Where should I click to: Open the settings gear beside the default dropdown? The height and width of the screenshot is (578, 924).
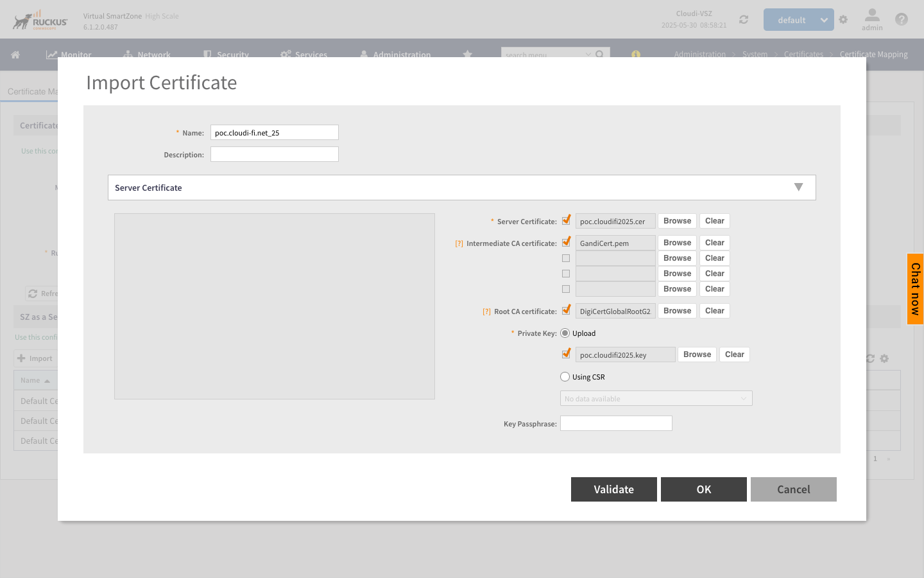tap(843, 19)
